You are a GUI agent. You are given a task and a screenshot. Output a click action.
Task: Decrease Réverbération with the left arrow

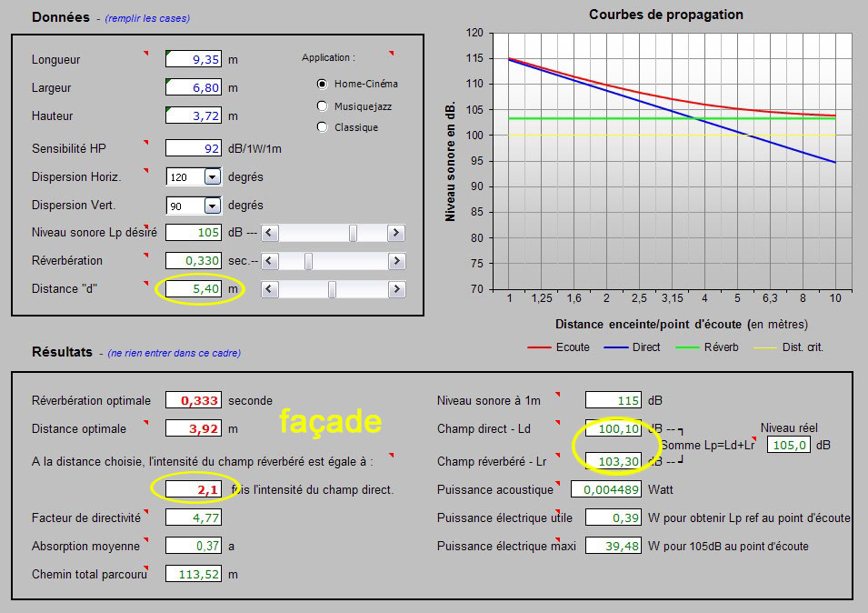[270, 262]
